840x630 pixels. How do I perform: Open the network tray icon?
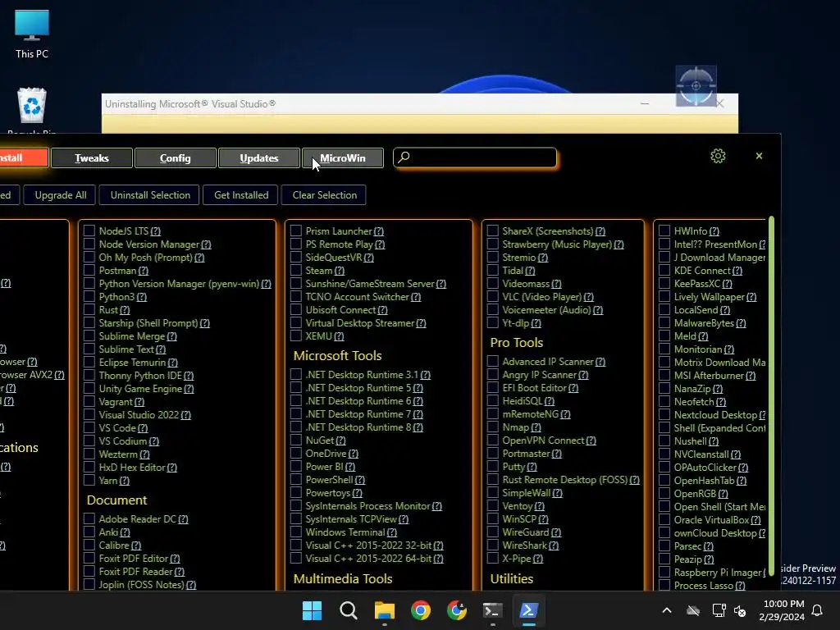tap(719, 610)
